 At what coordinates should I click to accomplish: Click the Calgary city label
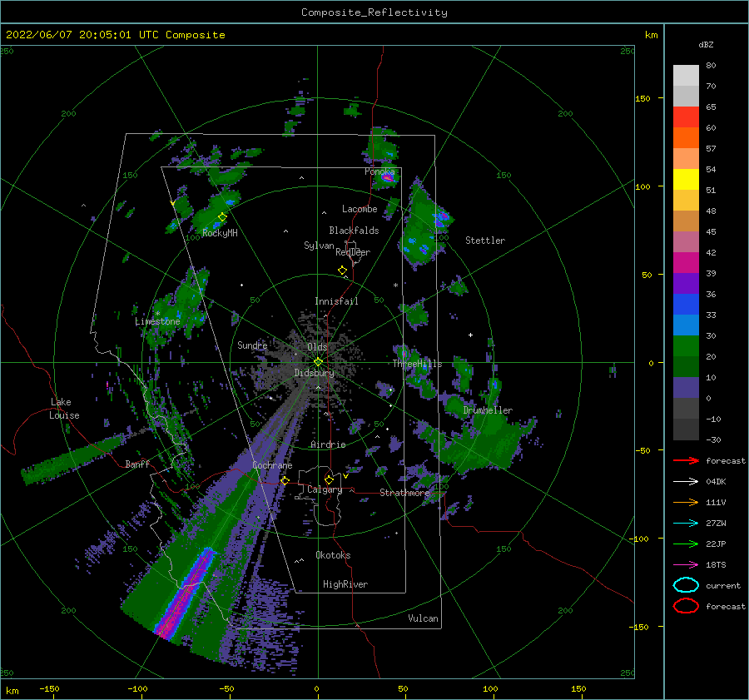[x=325, y=489]
